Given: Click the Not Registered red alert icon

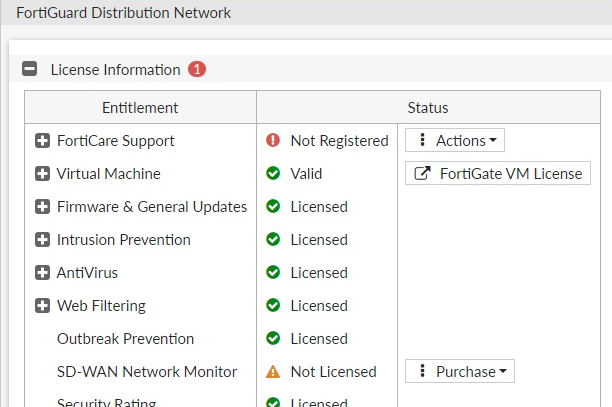Looking at the screenshot, I should 273,140.
